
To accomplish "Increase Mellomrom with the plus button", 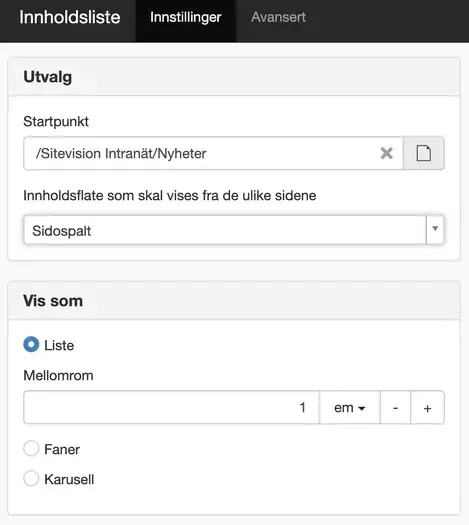I will 427,407.
